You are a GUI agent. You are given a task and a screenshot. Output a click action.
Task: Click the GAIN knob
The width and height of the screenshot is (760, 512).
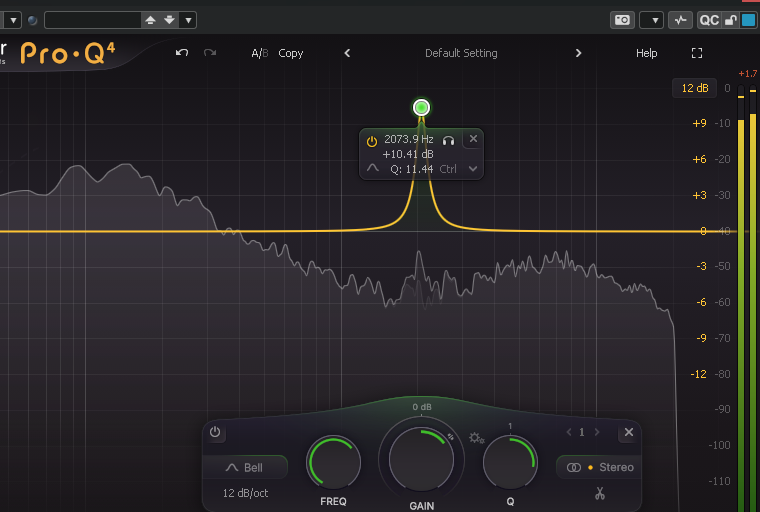coord(421,459)
